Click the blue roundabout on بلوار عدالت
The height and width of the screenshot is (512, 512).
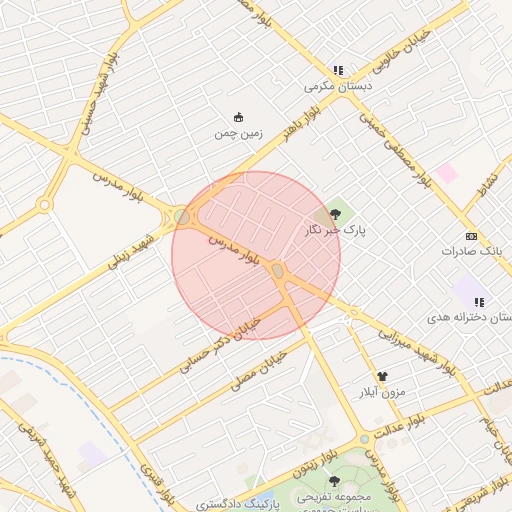coord(364,439)
